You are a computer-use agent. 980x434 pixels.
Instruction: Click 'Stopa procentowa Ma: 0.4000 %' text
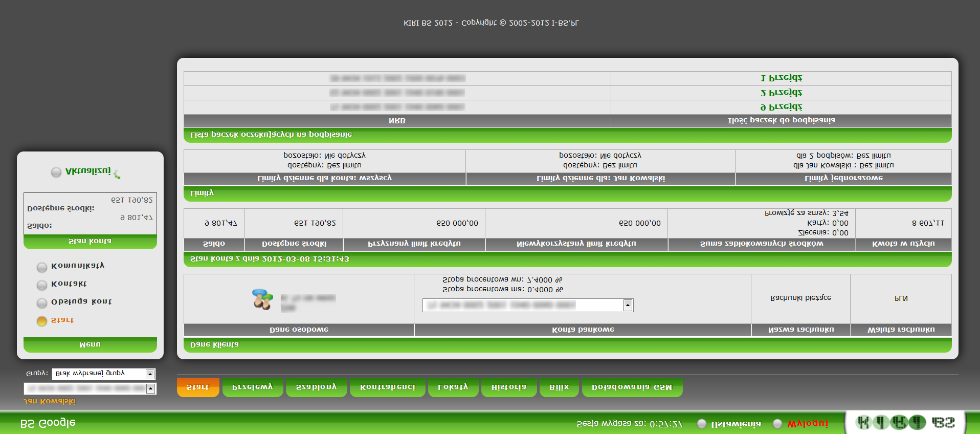pyautogui.click(x=502, y=290)
